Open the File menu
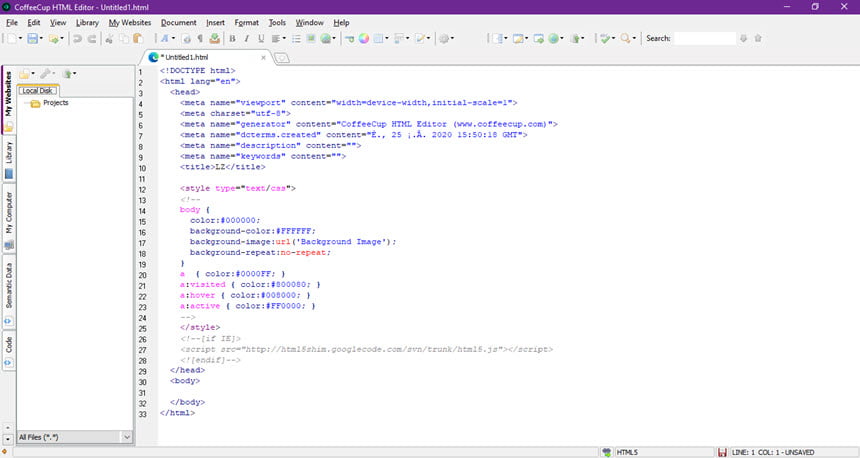The height and width of the screenshot is (458, 860). point(12,22)
